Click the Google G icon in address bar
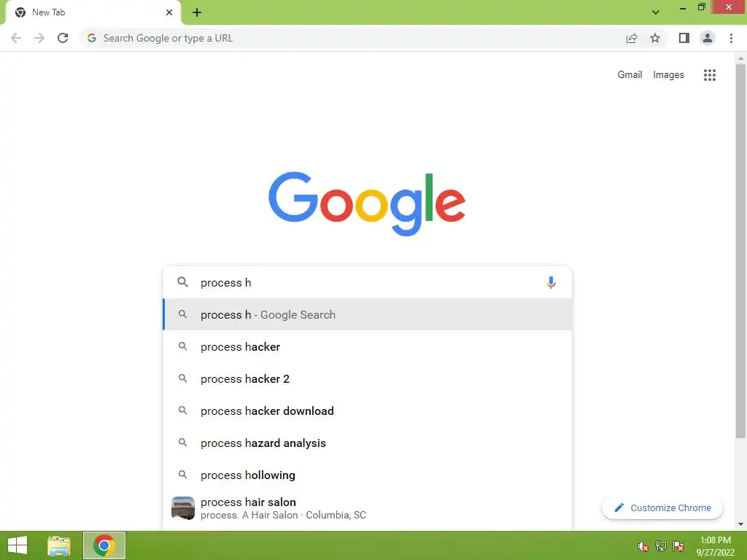 92,38
